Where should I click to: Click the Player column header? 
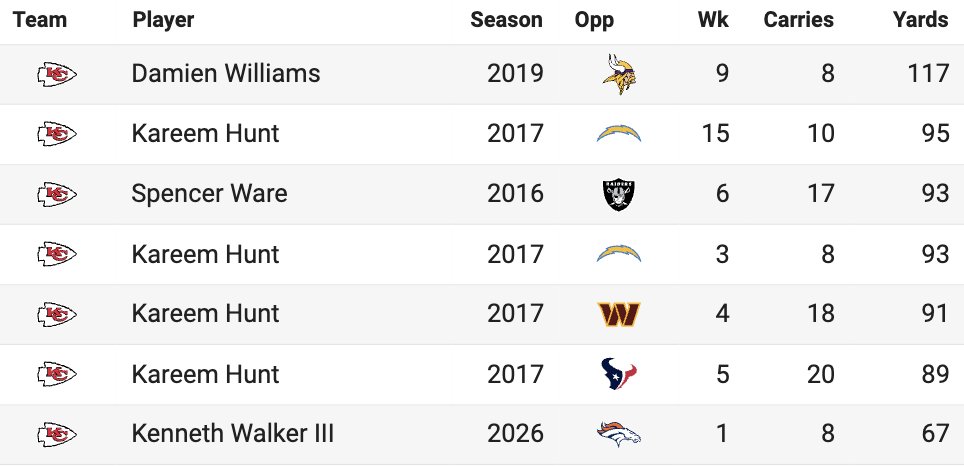pos(163,20)
